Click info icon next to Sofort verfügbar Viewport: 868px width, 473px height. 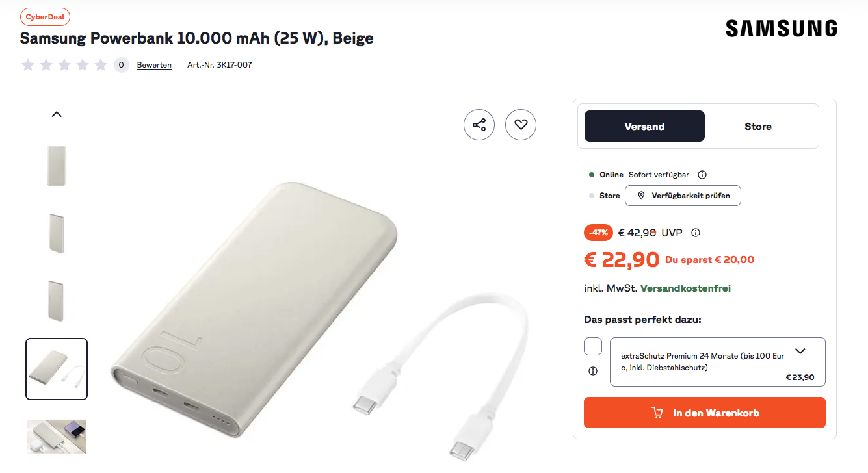(x=702, y=175)
